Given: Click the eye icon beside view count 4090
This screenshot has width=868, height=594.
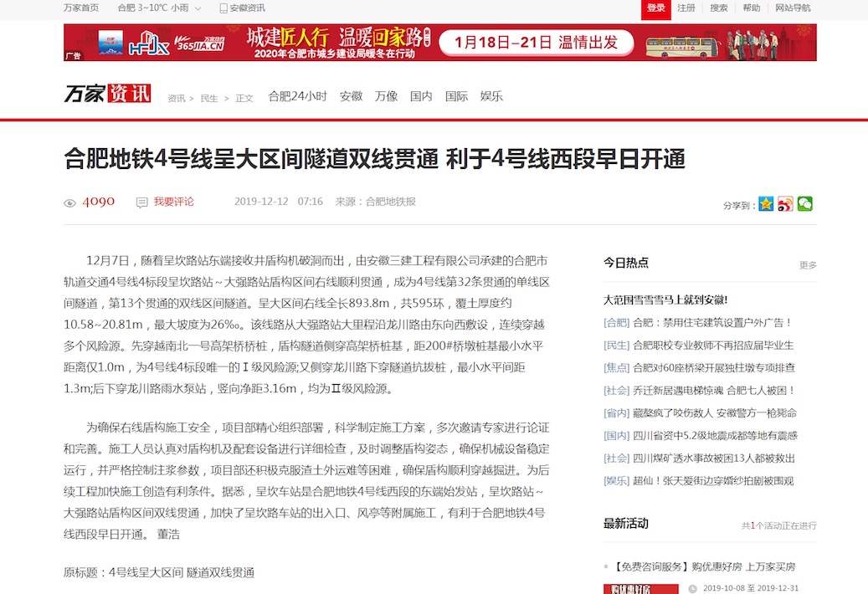Looking at the screenshot, I should [69, 202].
